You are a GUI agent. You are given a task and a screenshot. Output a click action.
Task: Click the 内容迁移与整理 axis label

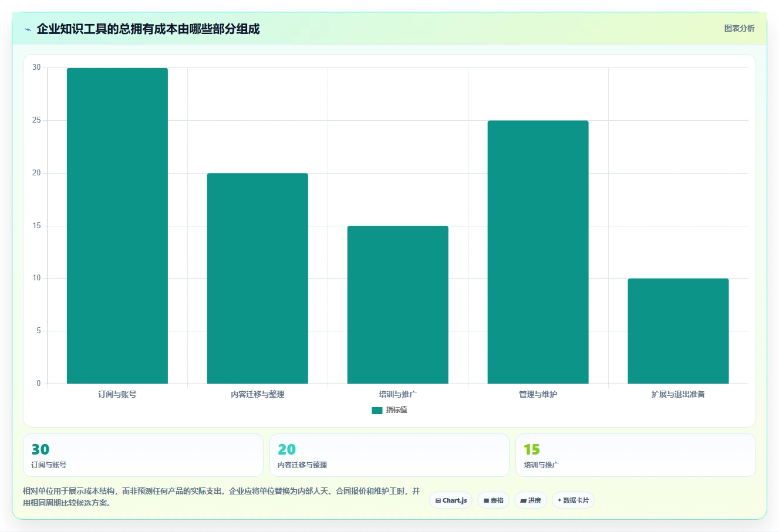pyautogui.click(x=258, y=394)
